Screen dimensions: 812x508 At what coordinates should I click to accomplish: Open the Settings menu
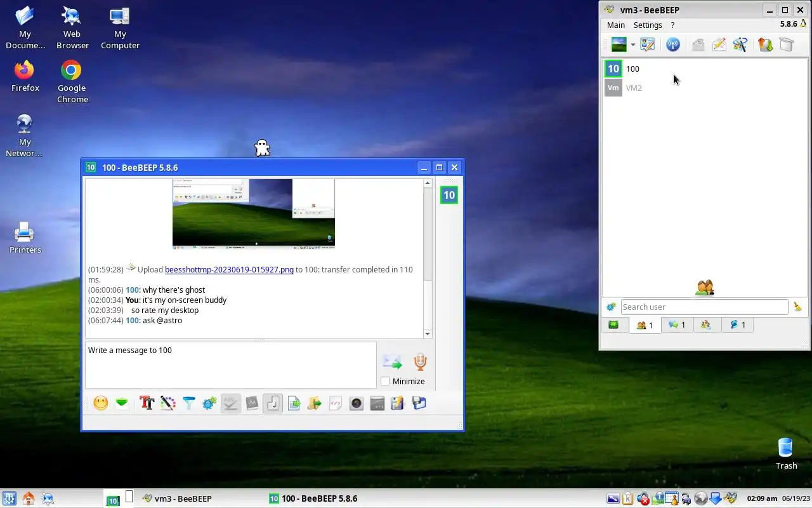coord(648,25)
